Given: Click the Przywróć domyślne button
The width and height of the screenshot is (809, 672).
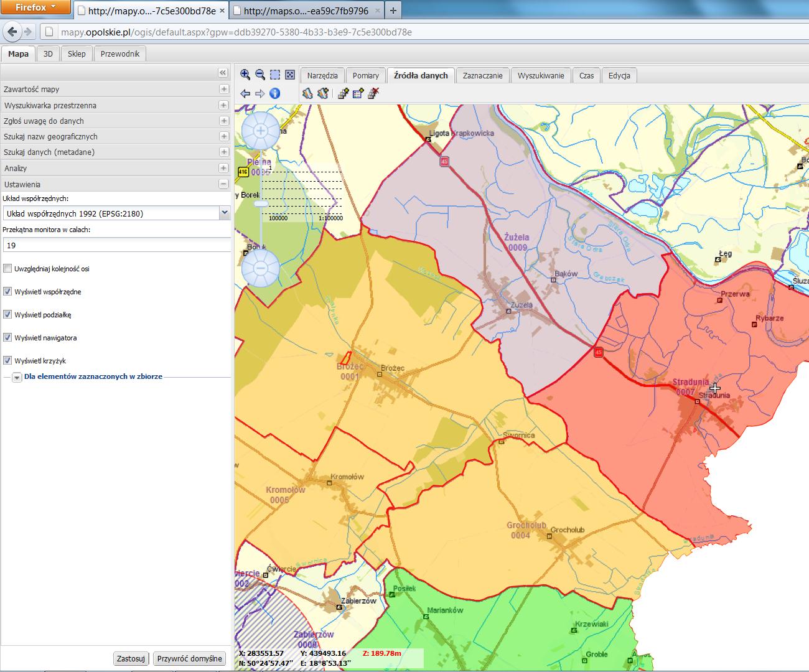Looking at the screenshot, I should click(189, 659).
